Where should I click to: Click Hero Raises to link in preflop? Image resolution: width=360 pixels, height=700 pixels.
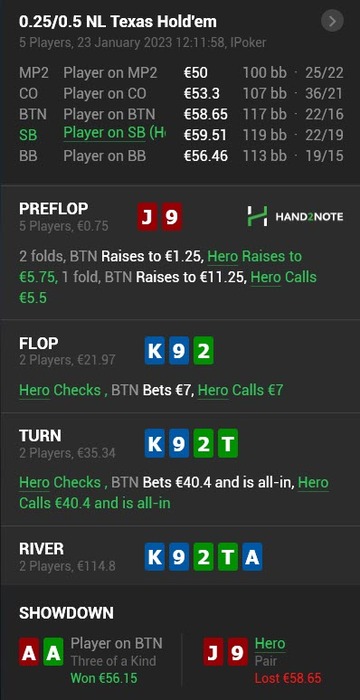[x=255, y=257]
